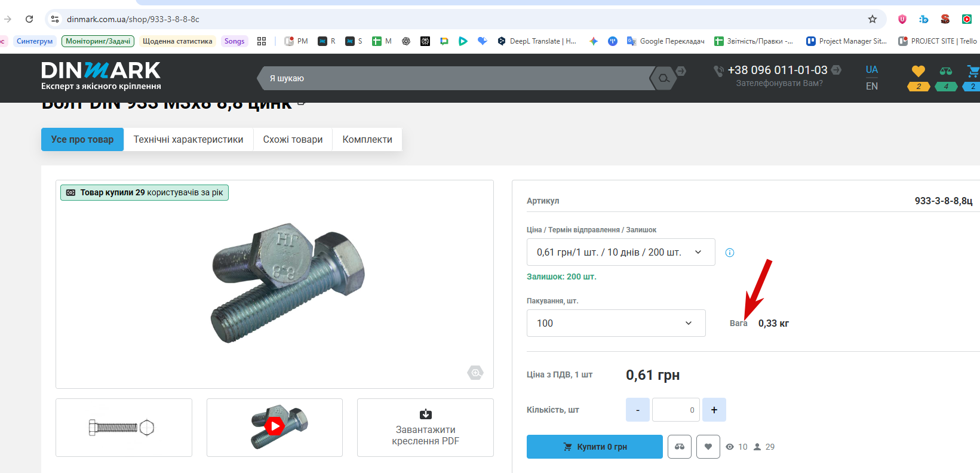Open the black square bookmark after ChatGPT
The width and height of the screenshot is (980, 473).
425,41
